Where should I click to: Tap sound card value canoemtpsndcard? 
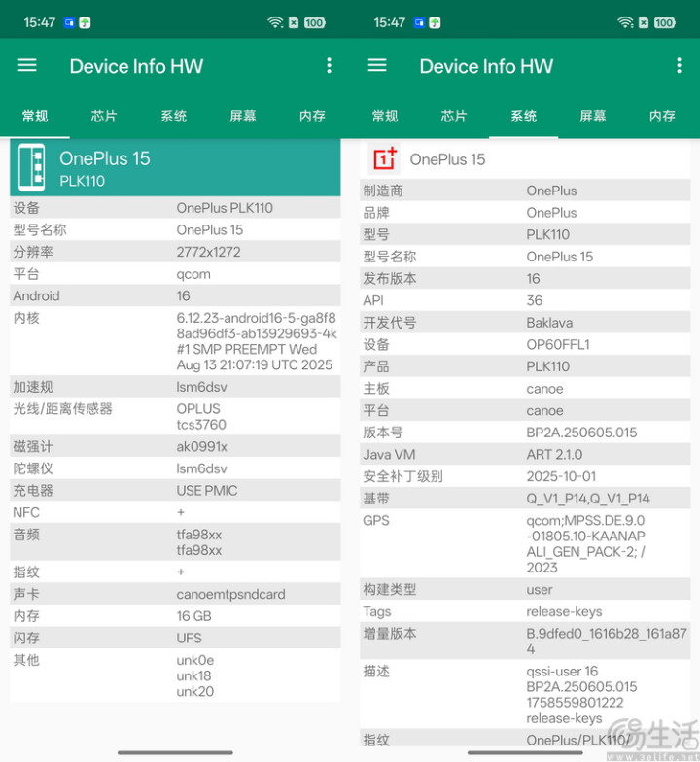231,594
